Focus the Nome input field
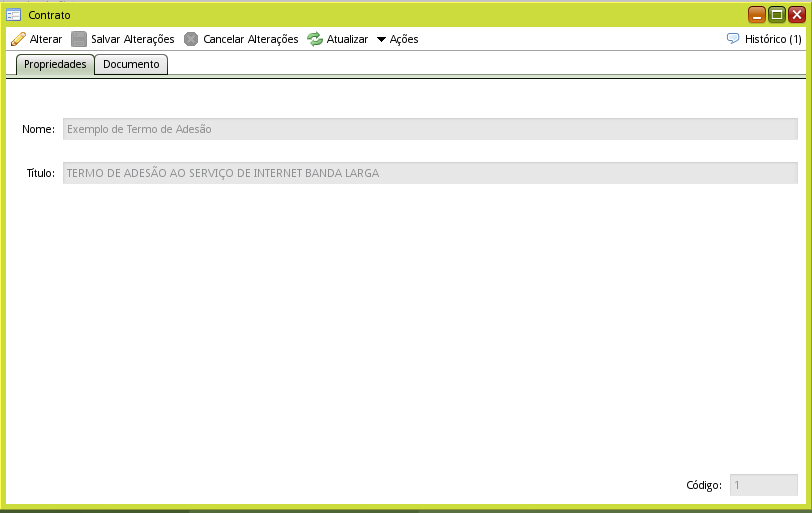The height and width of the screenshot is (513, 812). (x=430, y=129)
